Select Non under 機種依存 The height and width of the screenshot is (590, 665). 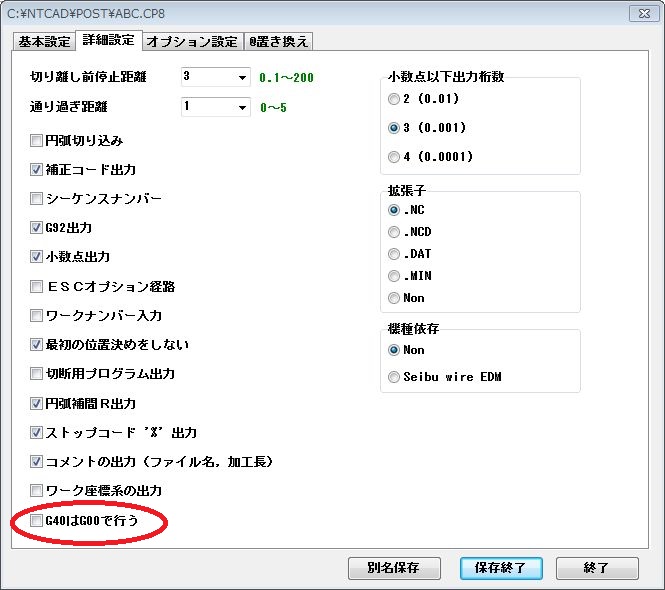tap(394, 350)
